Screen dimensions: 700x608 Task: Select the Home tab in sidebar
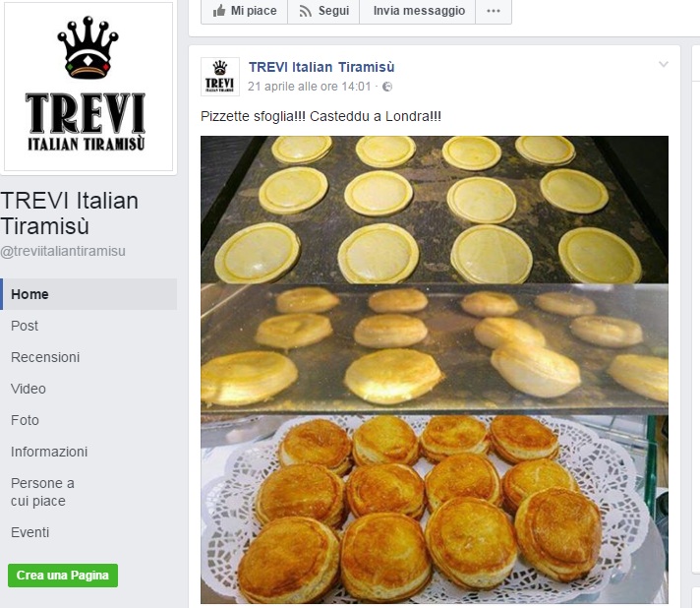click(x=88, y=294)
